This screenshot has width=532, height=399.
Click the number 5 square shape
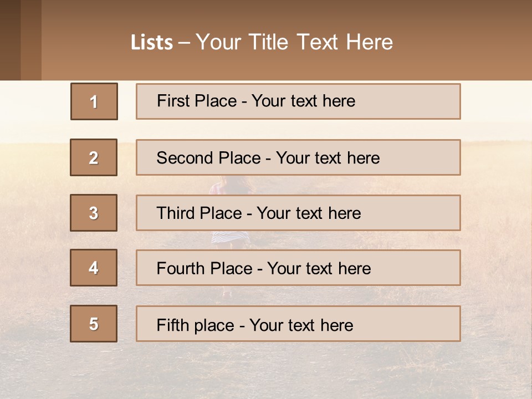click(94, 324)
